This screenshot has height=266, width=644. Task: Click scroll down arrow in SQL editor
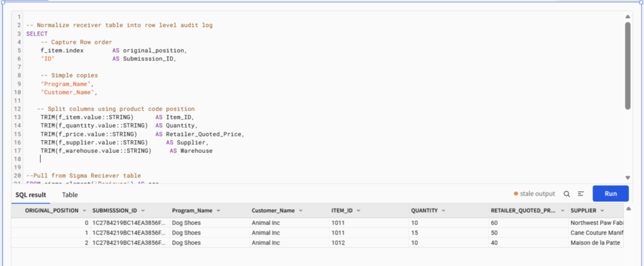tap(627, 178)
